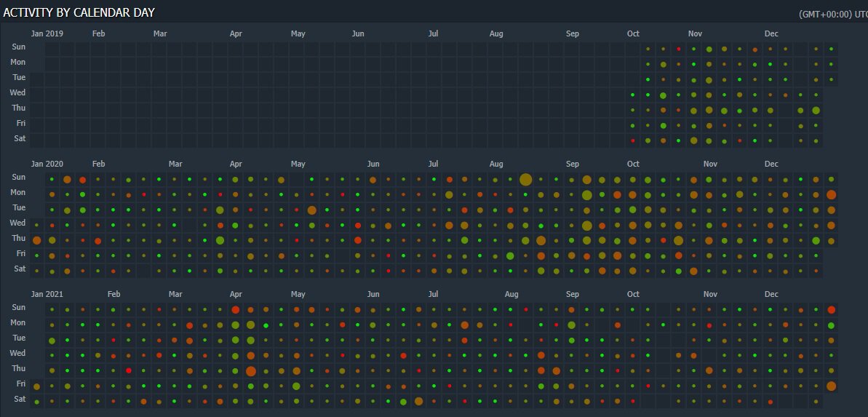The width and height of the screenshot is (868, 417).
Task: Choose the large orange Tuesday dot in May 2020
Action: tap(311, 210)
